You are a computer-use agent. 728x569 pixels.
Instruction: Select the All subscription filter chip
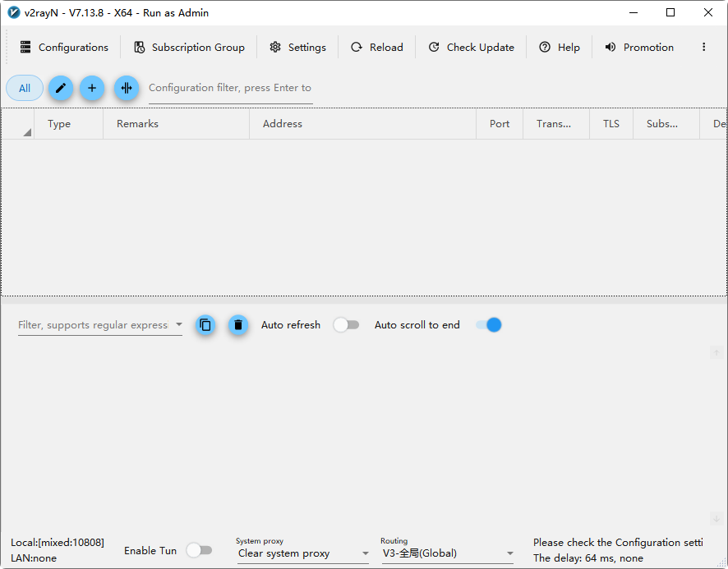25,88
